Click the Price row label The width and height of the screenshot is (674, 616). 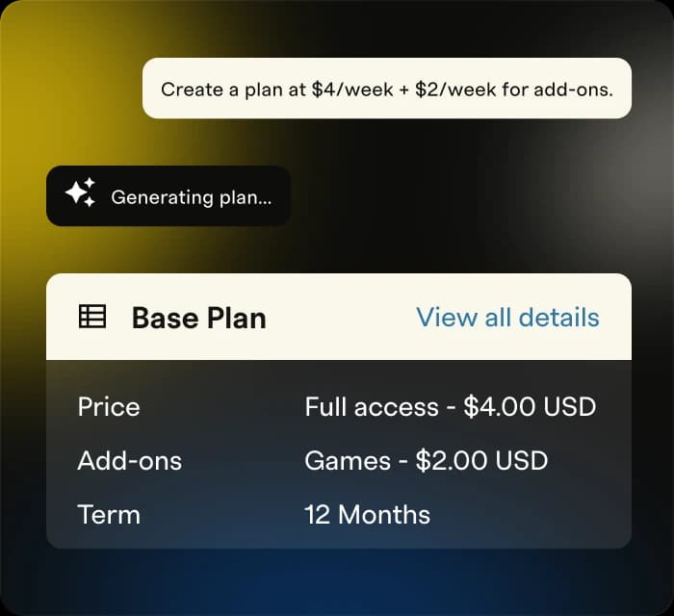[108, 407]
